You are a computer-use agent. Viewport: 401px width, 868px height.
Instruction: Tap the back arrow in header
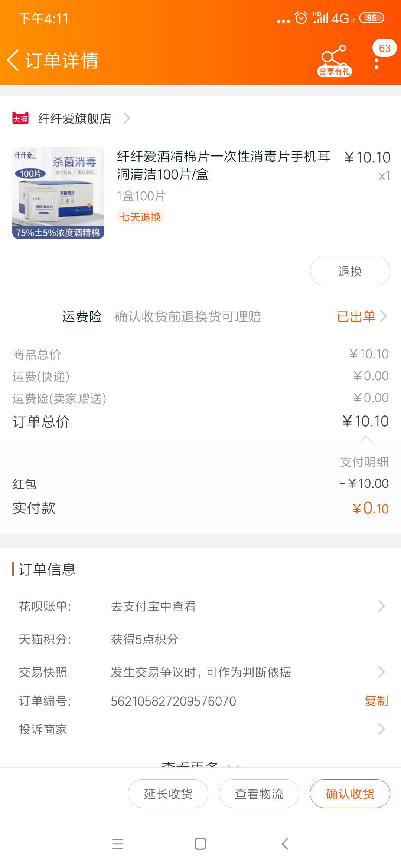(13, 60)
